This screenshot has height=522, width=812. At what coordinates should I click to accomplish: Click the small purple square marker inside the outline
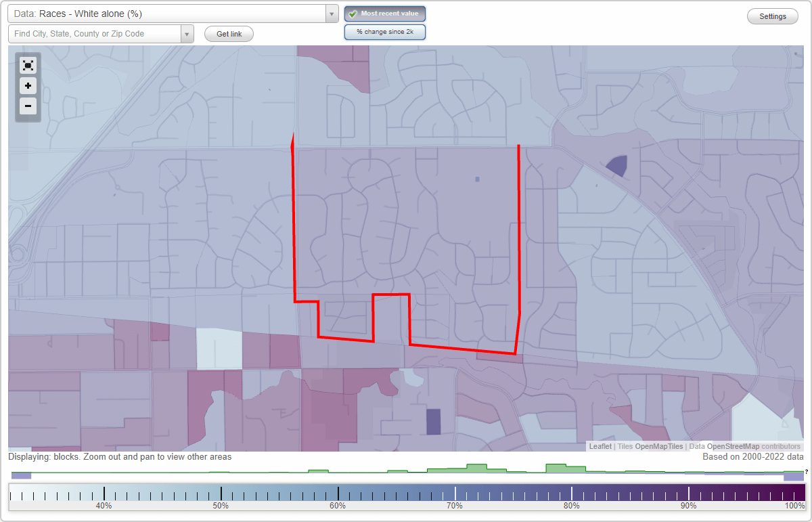[476, 178]
